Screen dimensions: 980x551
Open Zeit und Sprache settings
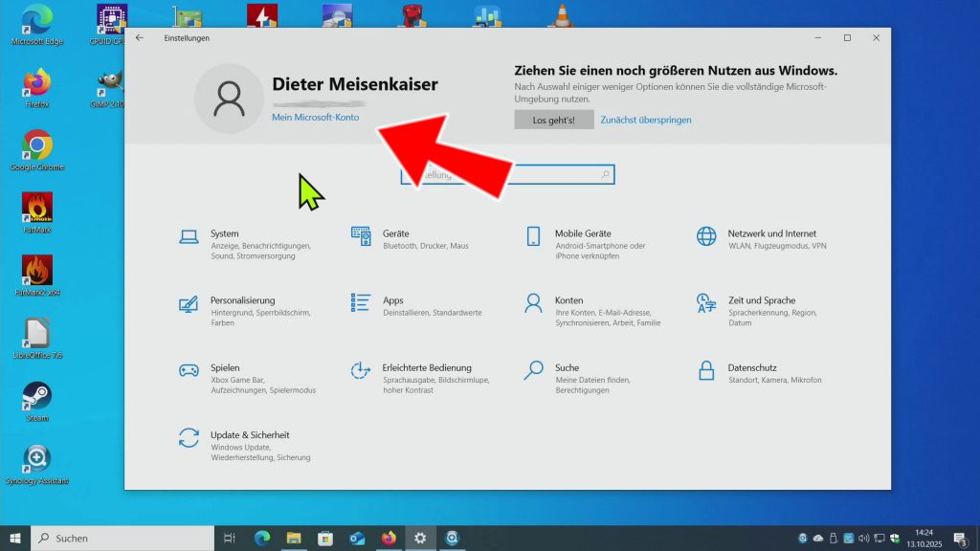[761, 301]
